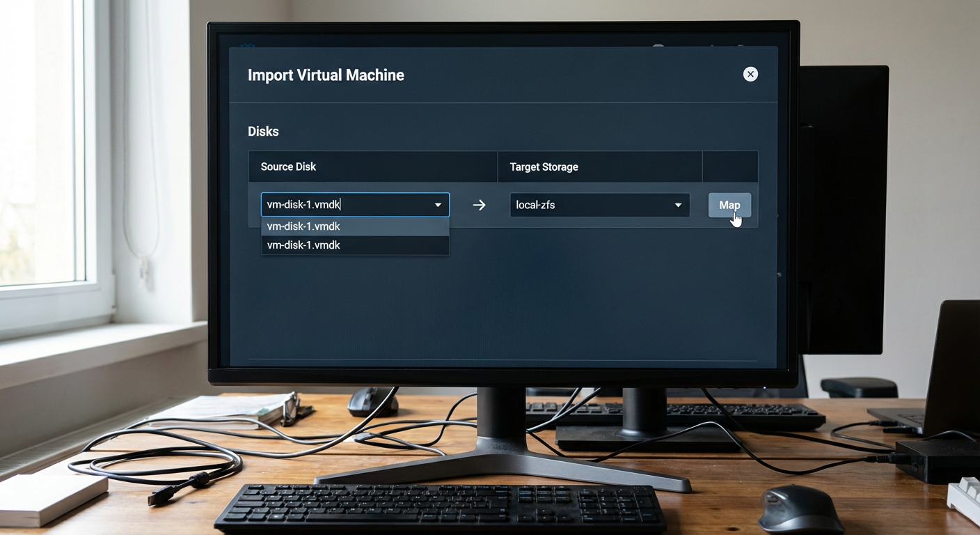Click the Disks section heading
This screenshot has height=535, width=980.
point(263,132)
